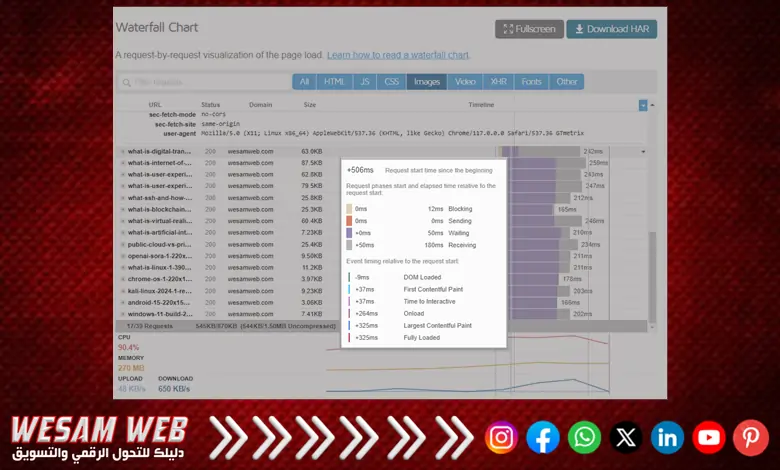
Task: Expand the what-is-internet-of-... request row
Action: click(123, 163)
